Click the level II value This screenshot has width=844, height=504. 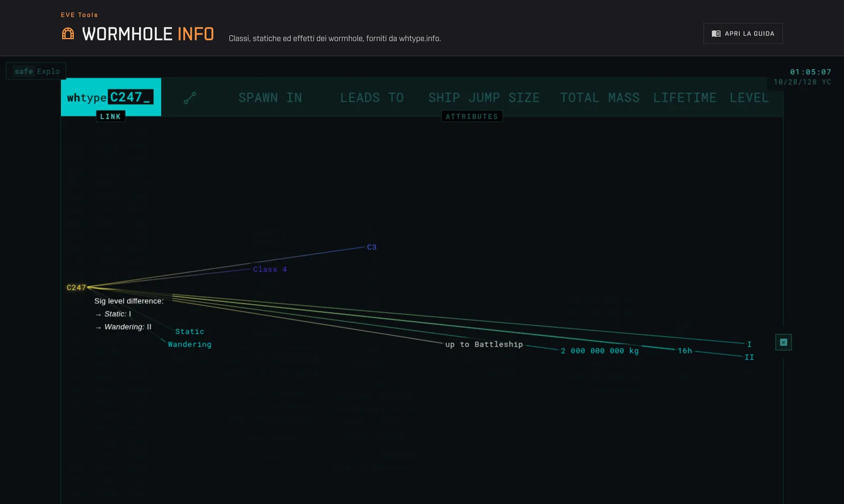point(749,357)
